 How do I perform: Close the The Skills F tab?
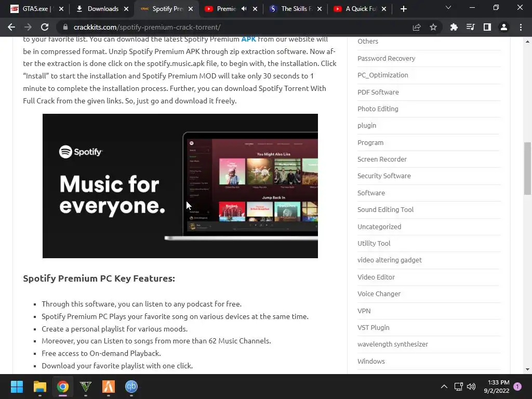tap(320, 9)
